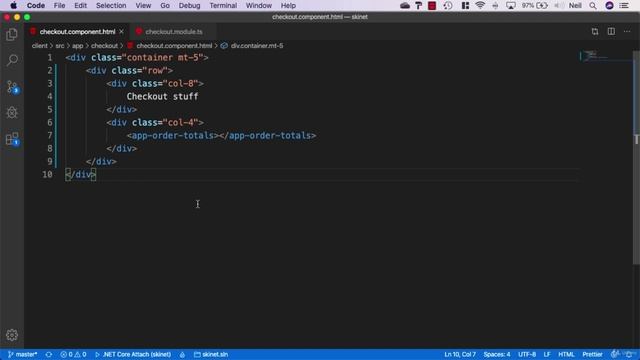Open the Terminal menu

tap(223, 5)
